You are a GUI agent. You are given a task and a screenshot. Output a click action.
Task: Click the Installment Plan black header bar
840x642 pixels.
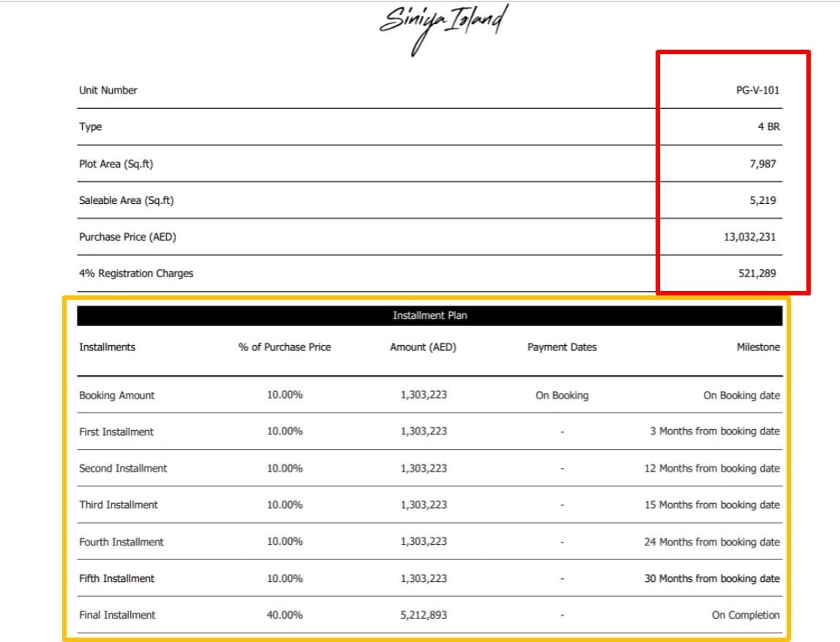(x=430, y=316)
